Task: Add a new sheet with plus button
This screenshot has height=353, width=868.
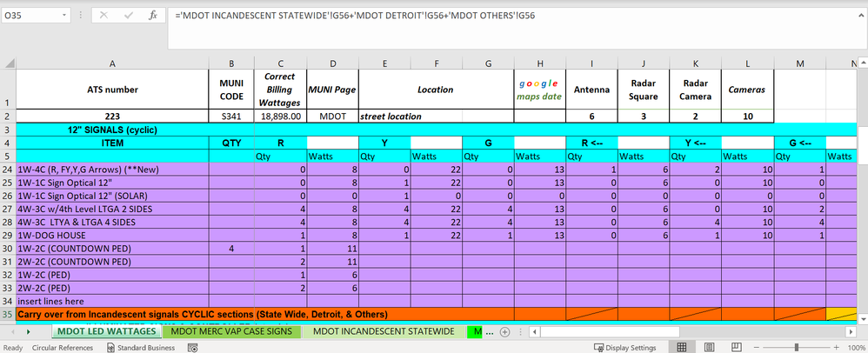Action: [x=504, y=332]
